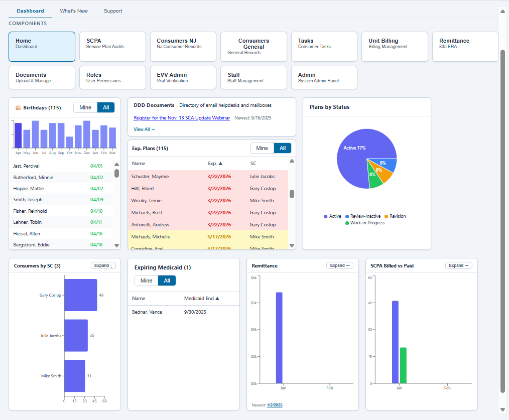Screen dimensions: 509x420
Task: Click the Exp. Plans list scrollbar
Action: pyautogui.click(x=292, y=193)
